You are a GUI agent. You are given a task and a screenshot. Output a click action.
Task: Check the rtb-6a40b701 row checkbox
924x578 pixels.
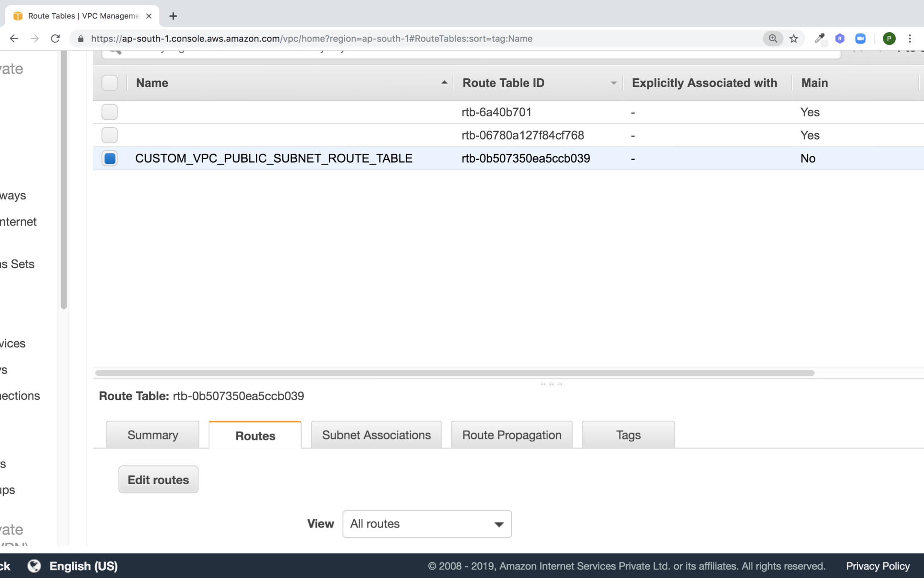tap(110, 112)
